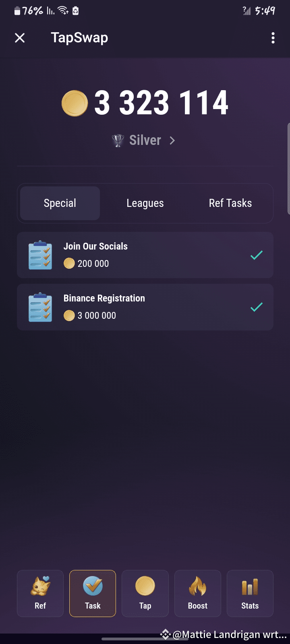Click the page scrollbar on the right edge

pyautogui.click(x=288, y=169)
